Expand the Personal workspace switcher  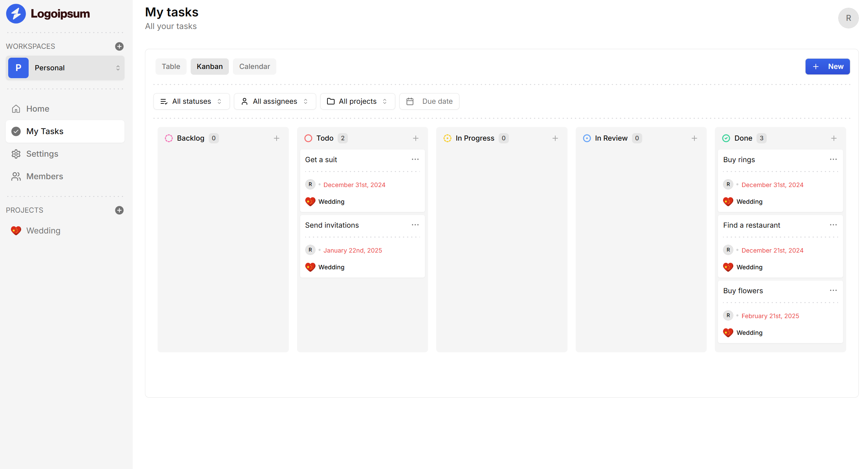[65, 68]
